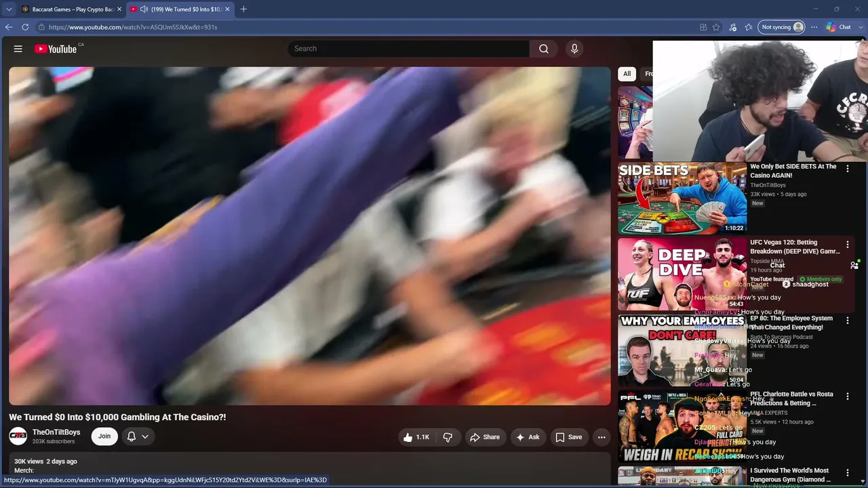Bookmark this page with the star icon
This screenshot has width=868, height=488.
pos(716,27)
